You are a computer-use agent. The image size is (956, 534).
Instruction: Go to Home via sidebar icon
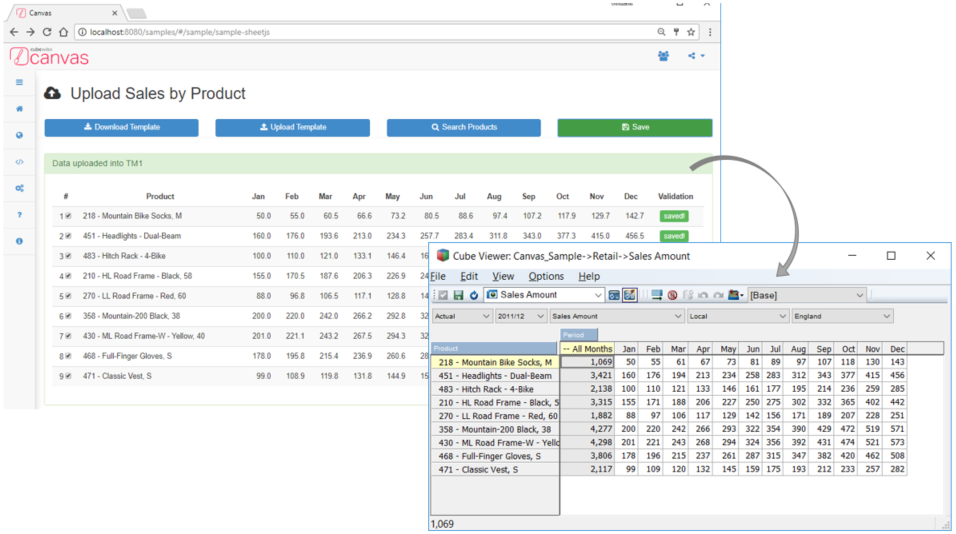19,109
